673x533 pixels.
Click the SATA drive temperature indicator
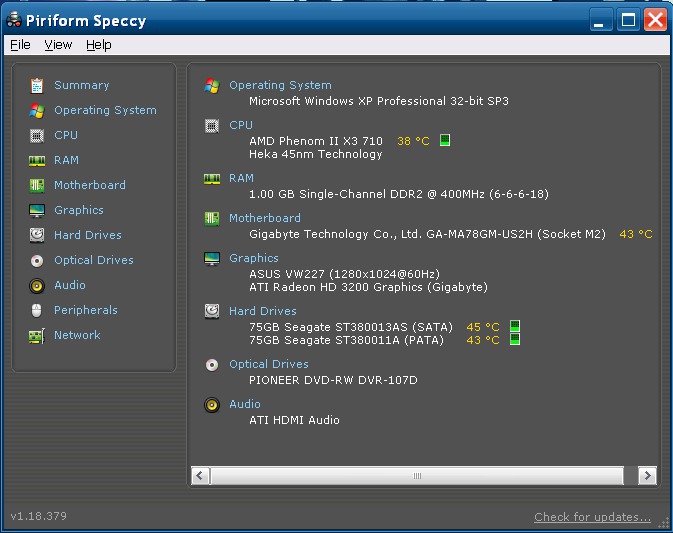(x=515, y=326)
